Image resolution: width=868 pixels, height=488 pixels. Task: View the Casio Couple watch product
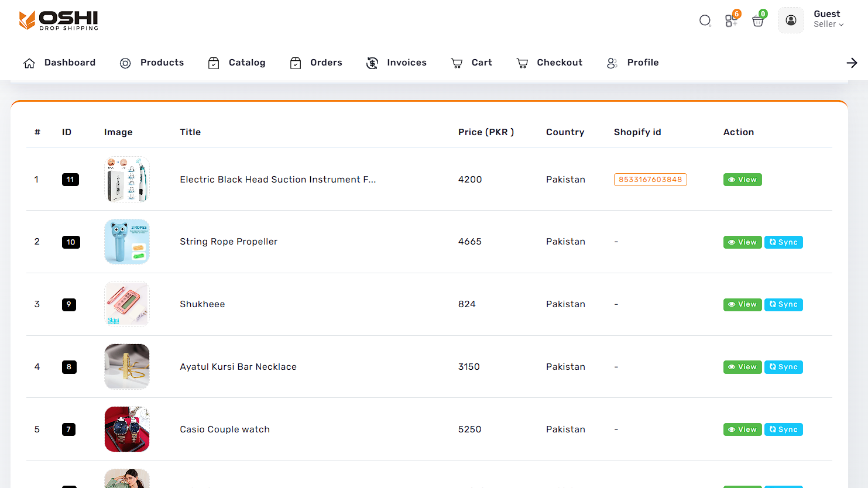tap(743, 429)
